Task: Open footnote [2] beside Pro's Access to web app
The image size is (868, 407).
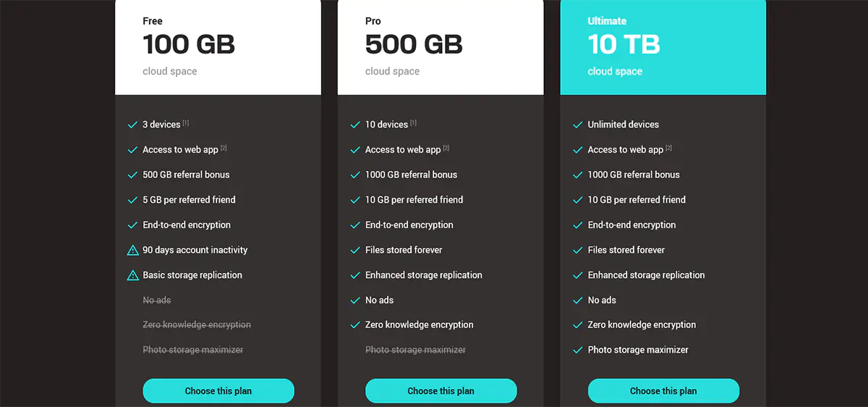Action: (446, 148)
